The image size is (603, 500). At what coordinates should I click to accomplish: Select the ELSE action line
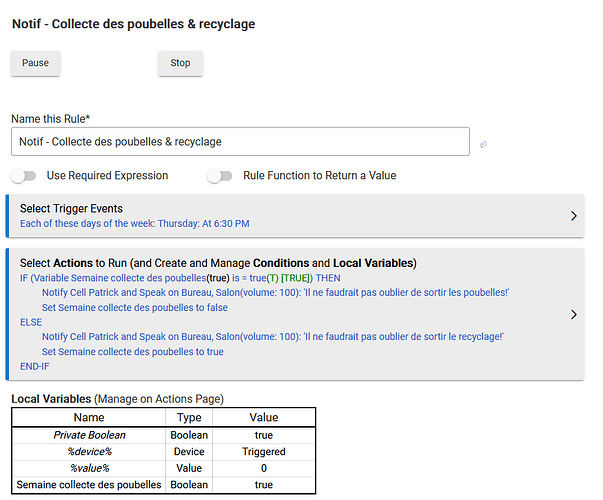tap(31, 322)
